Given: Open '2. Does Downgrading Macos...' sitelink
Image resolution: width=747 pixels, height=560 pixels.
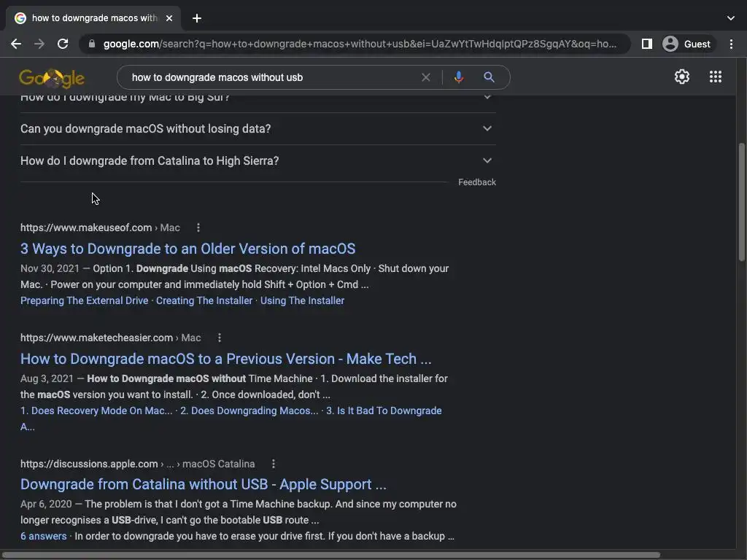Looking at the screenshot, I should (249, 411).
